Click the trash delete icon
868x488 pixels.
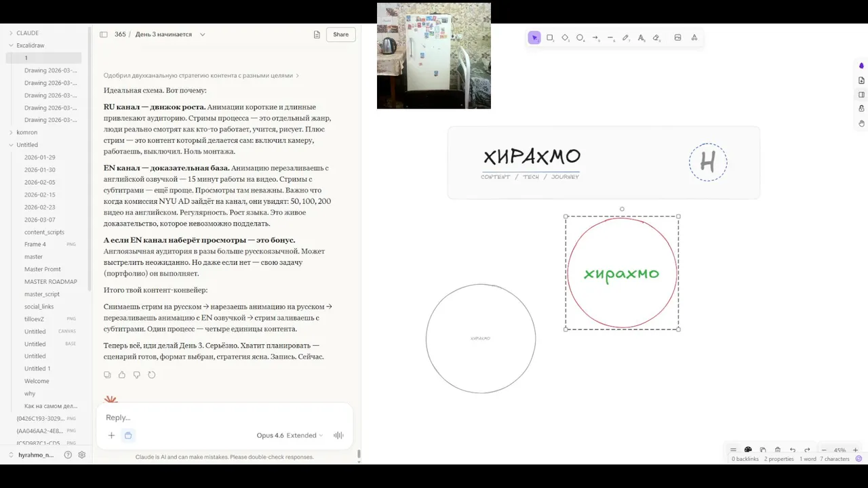[777, 450]
